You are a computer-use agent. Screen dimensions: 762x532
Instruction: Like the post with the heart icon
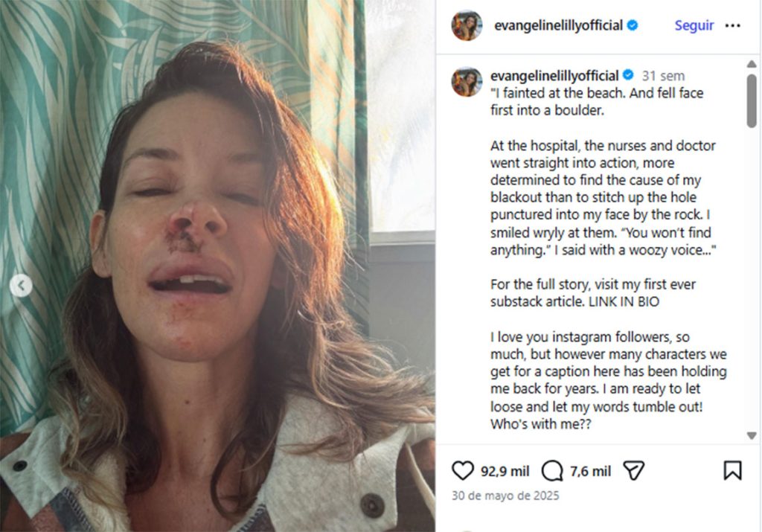[x=463, y=470]
